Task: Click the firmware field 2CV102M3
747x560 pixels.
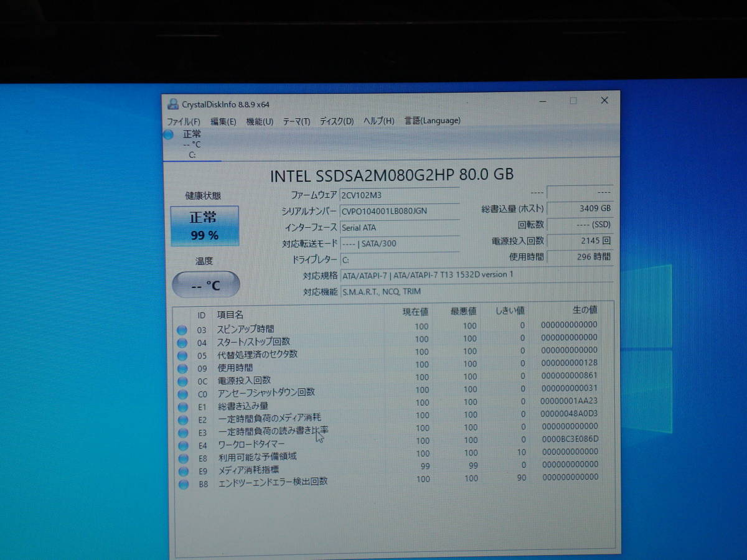Action: tap(399, 195)
